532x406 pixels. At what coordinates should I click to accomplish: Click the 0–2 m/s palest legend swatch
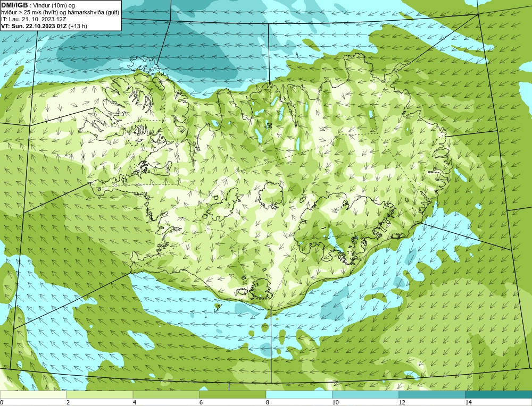pos(33,394)
